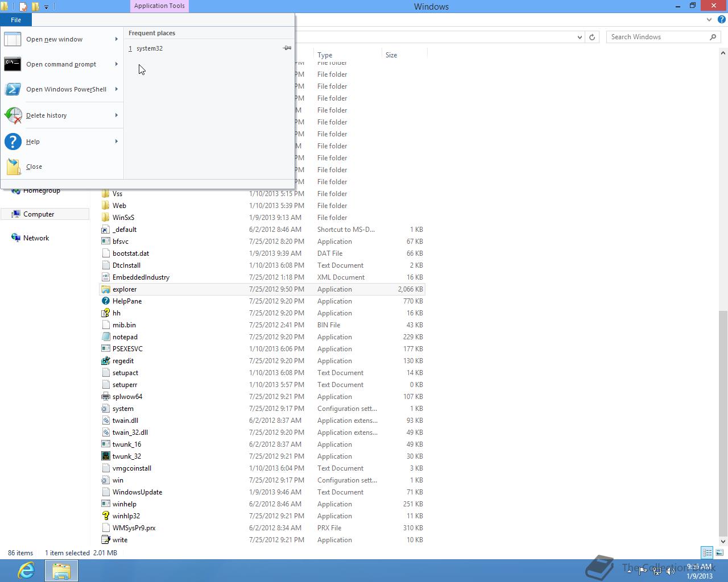Screen dimensions: 728x582
Task: Expand Delete history submenu arrow
Action: (116, 115)
